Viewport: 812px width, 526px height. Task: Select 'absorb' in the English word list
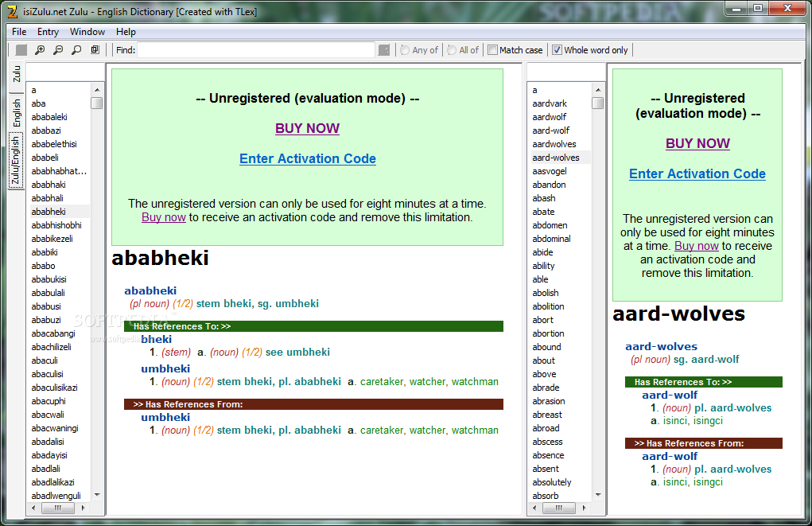[546, 496]
